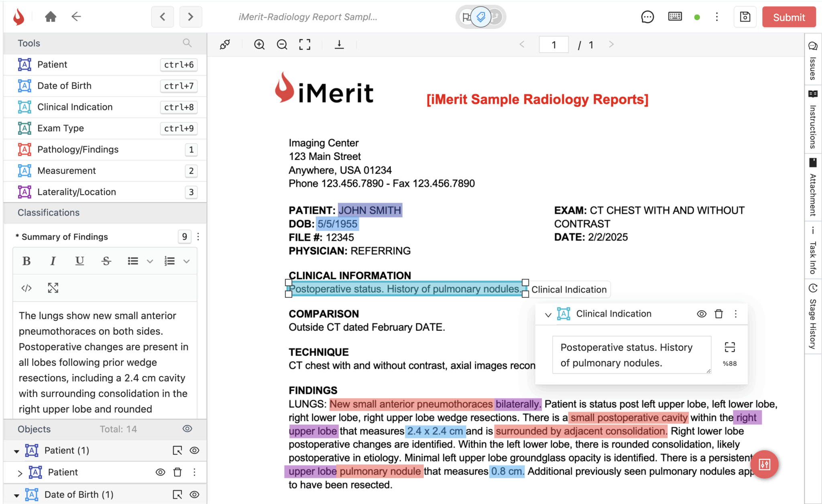Toggle source code view in editor
The height and width of the screenshot is (504, 822).
(x=26, y=288)
